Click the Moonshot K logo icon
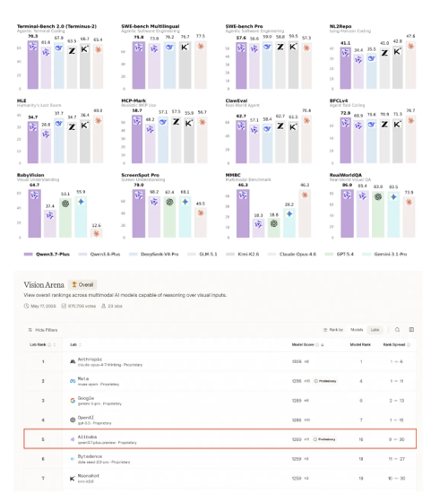This screenshot has width=448, height=494. (x=73, y=478)
